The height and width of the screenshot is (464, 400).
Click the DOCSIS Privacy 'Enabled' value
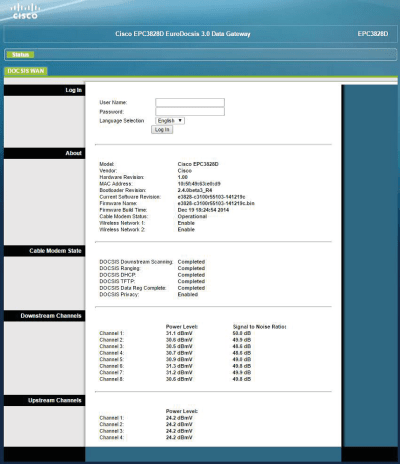coord(188,295)
